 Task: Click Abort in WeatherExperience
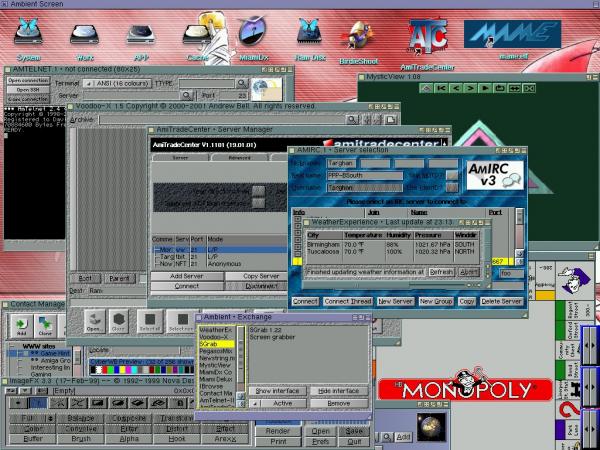[x=468, y=272]
